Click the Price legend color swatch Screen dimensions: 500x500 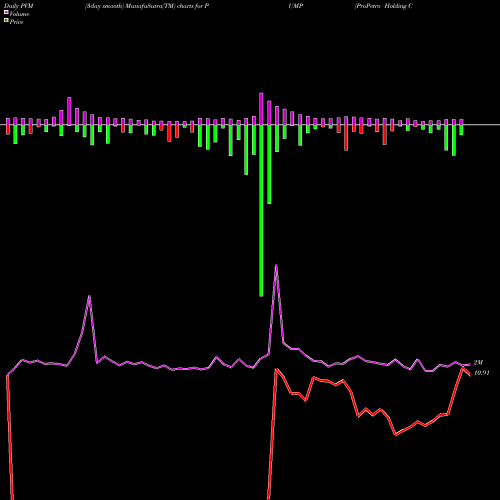[6, 21]
